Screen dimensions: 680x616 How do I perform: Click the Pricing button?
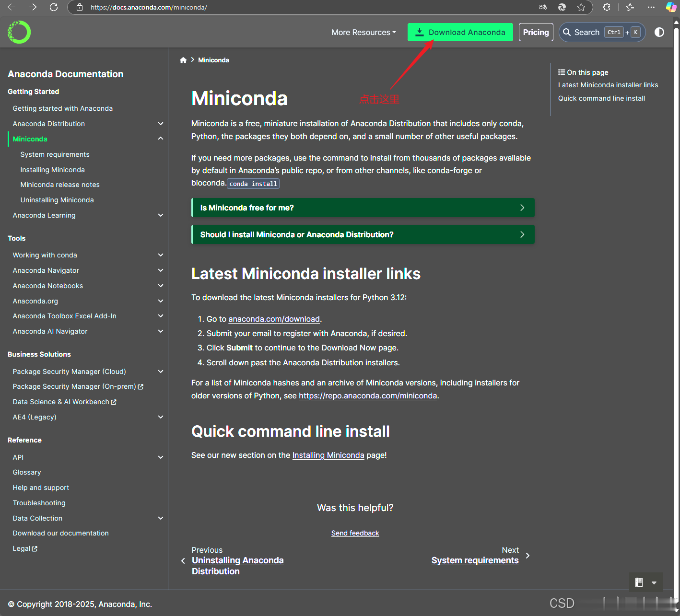[x=536, y=32]
